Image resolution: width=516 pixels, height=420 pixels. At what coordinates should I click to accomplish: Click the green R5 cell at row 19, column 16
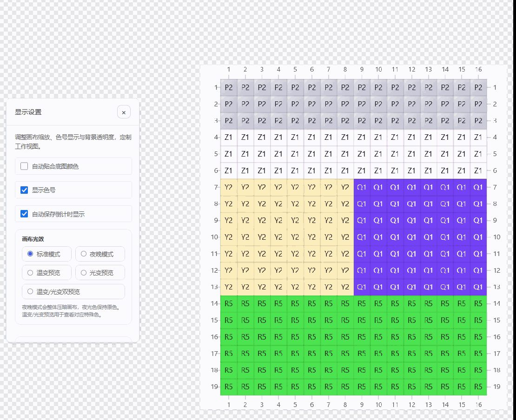click(x=478, y=387)
